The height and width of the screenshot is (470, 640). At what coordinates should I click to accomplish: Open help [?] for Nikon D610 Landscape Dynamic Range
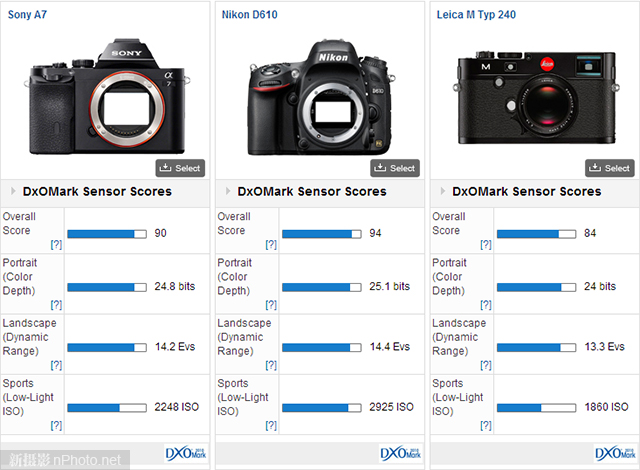(271, 365)
